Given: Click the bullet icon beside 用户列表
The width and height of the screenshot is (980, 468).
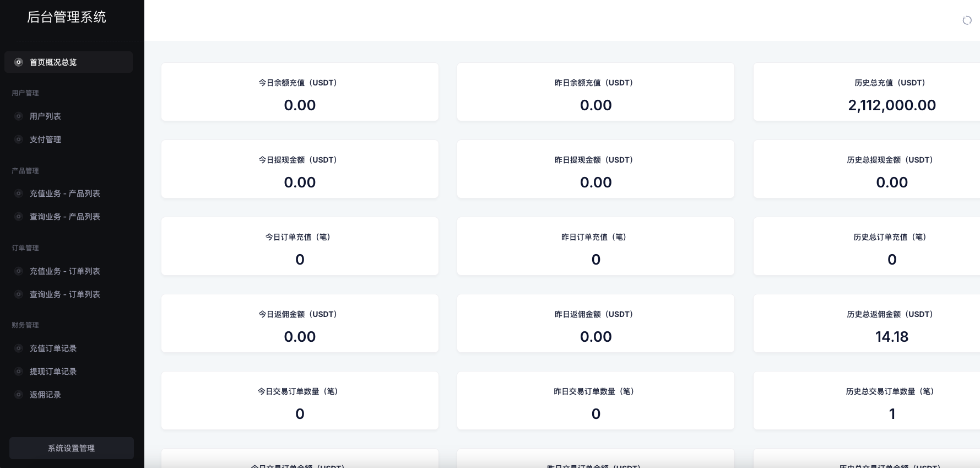Looking at the screenshot, I should (x=18, y=116).
